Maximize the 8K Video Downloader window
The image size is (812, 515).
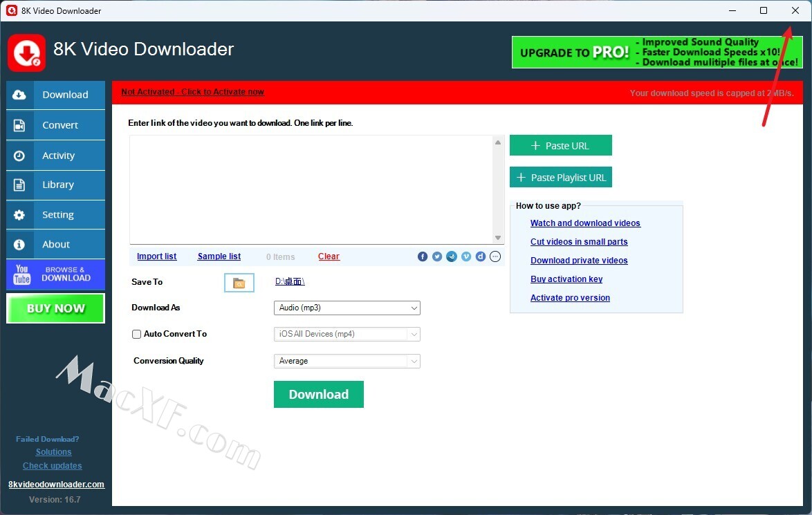pos(764,10)
